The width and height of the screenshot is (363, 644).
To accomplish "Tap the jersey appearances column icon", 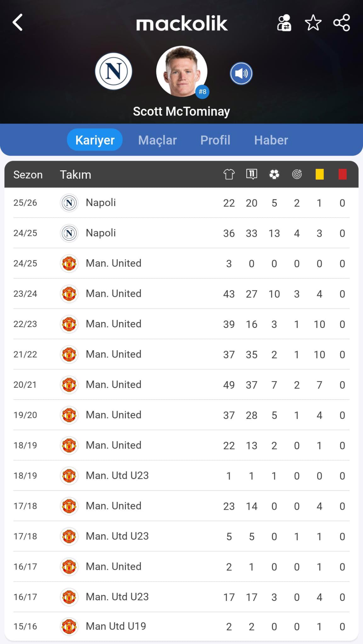I will 229,174.
